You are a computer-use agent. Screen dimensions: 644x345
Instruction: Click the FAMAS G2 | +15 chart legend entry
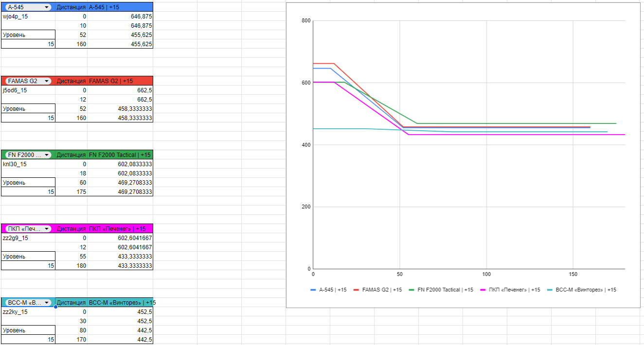click(x=378, y=290)
